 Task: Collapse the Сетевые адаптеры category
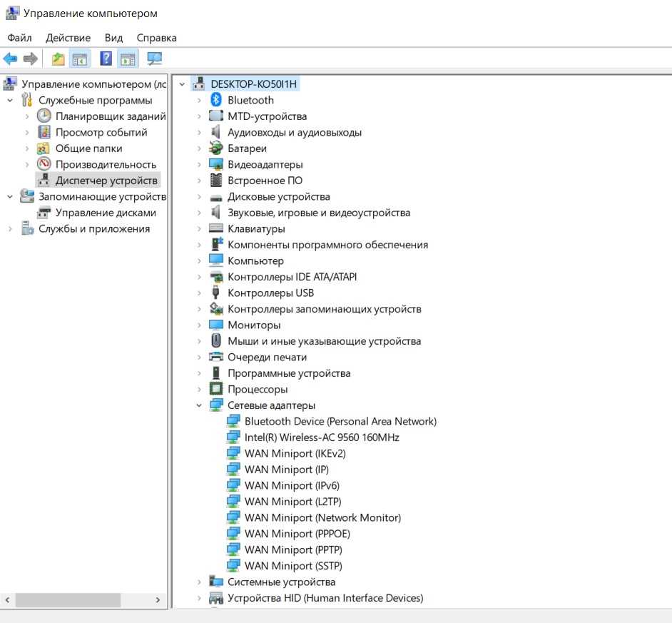tap(199, 405)
